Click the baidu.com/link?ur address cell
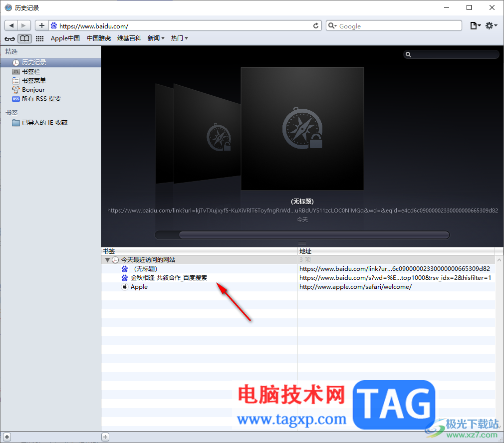 click(x=395, y=268)
